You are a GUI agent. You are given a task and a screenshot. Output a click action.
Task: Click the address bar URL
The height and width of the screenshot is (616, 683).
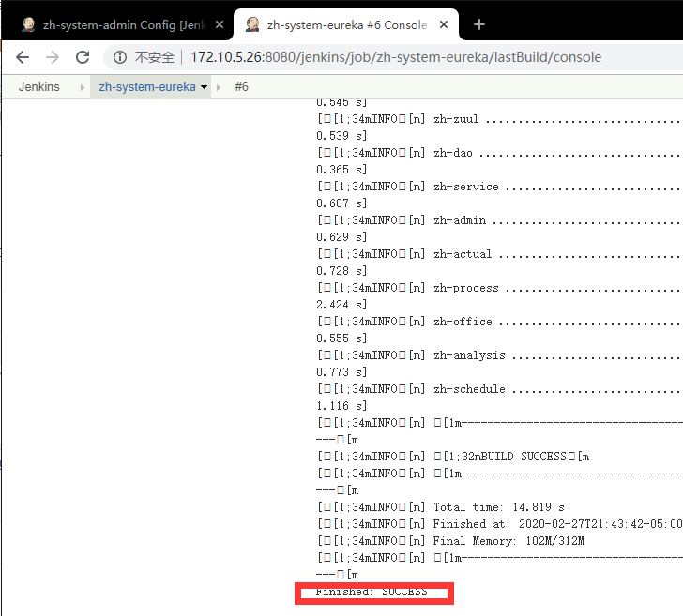click(x=396, y=57)
